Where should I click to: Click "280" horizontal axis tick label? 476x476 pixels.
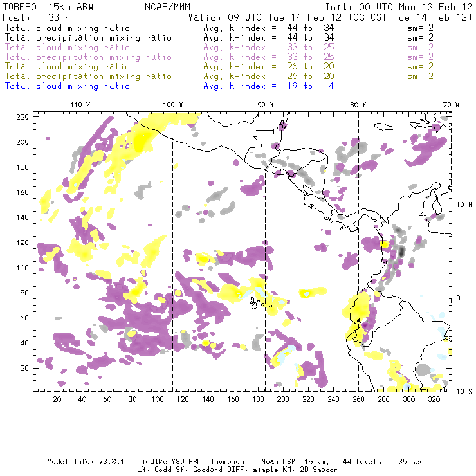pyautogui.click(x=383, y=399)
